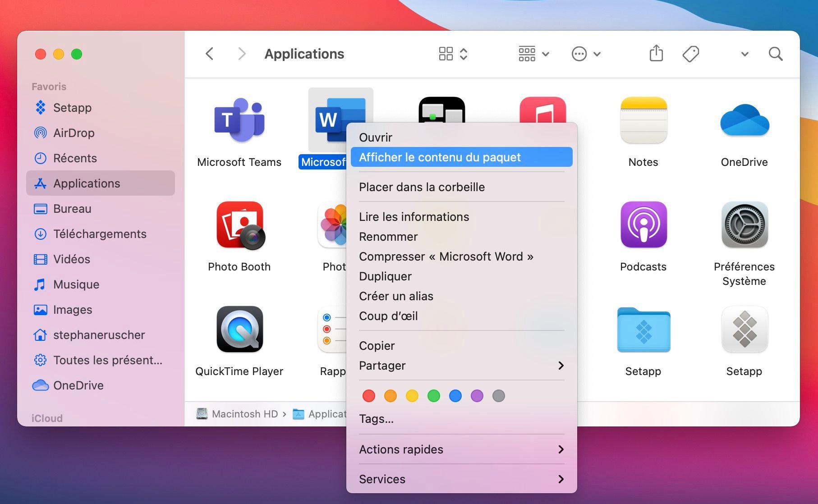Select AirDrop in the sidebar

tap(74, 133)
